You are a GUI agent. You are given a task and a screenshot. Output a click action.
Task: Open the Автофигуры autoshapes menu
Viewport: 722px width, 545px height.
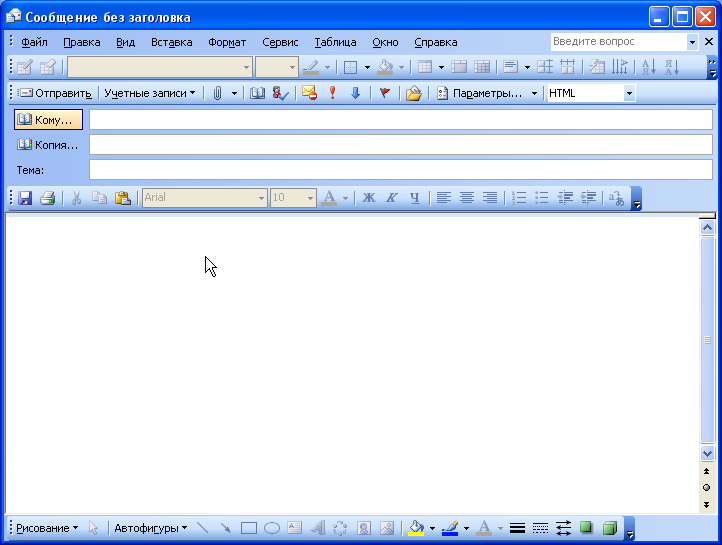(150, 528)
